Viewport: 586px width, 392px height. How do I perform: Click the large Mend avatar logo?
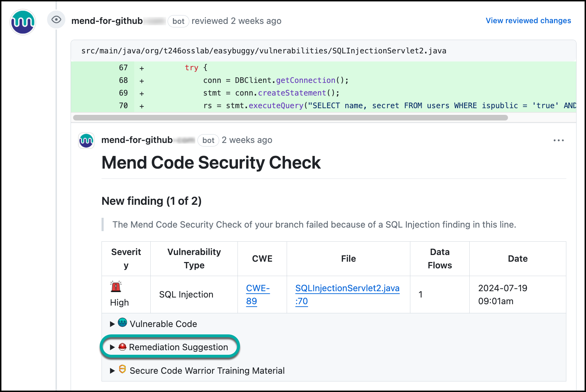(23, 22)
